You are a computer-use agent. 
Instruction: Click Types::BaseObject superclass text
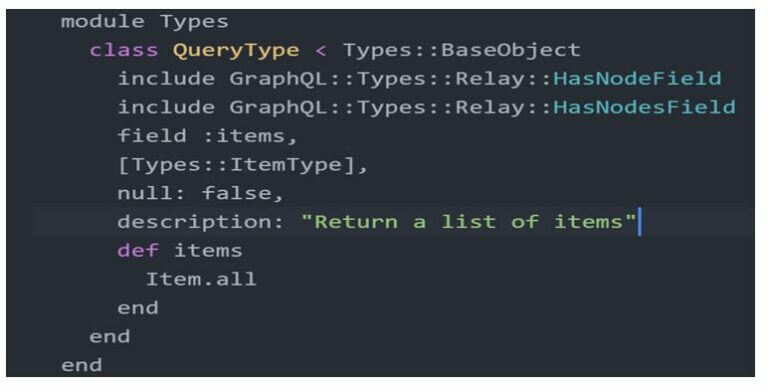pyautogui.click(x=461, y=50)
